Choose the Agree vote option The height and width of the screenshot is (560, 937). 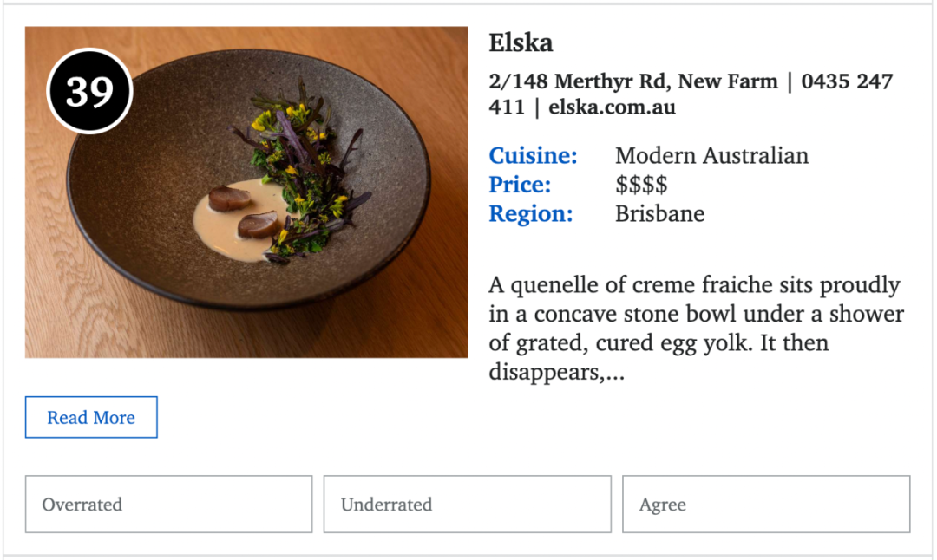point(766,505)
